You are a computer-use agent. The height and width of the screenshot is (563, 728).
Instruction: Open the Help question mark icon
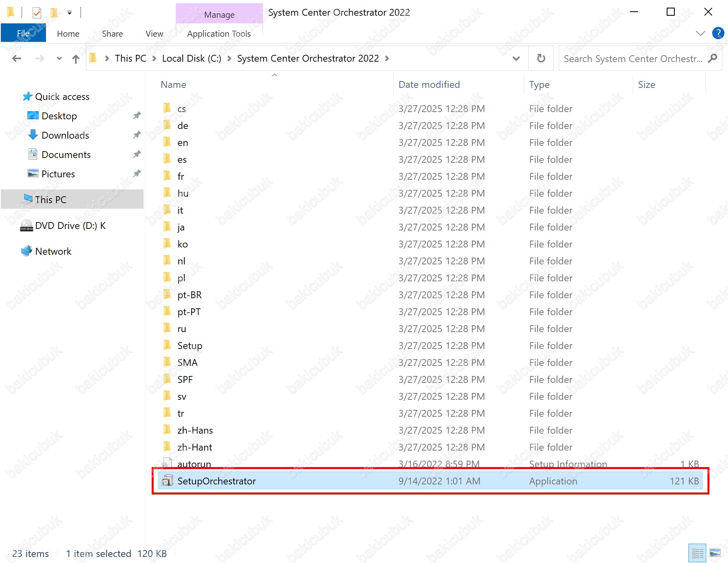point(718,33)
